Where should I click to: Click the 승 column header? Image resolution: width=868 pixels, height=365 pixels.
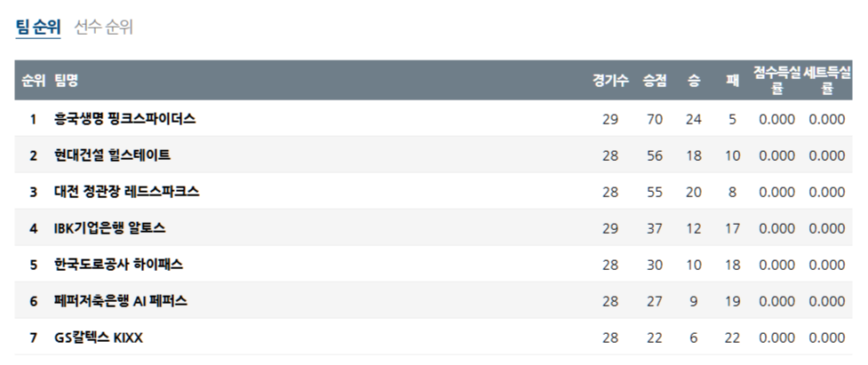694,81
